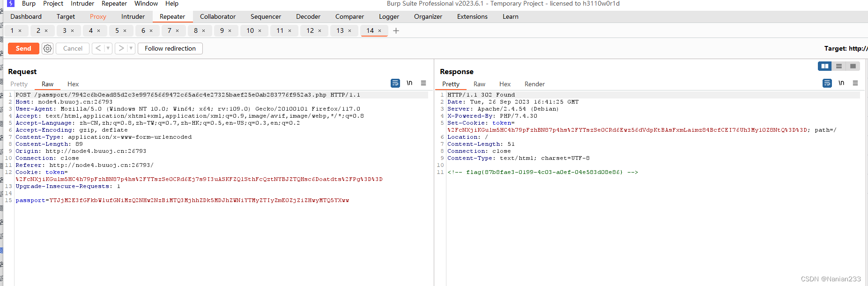Select Repeater tab 11

[280, 30]
